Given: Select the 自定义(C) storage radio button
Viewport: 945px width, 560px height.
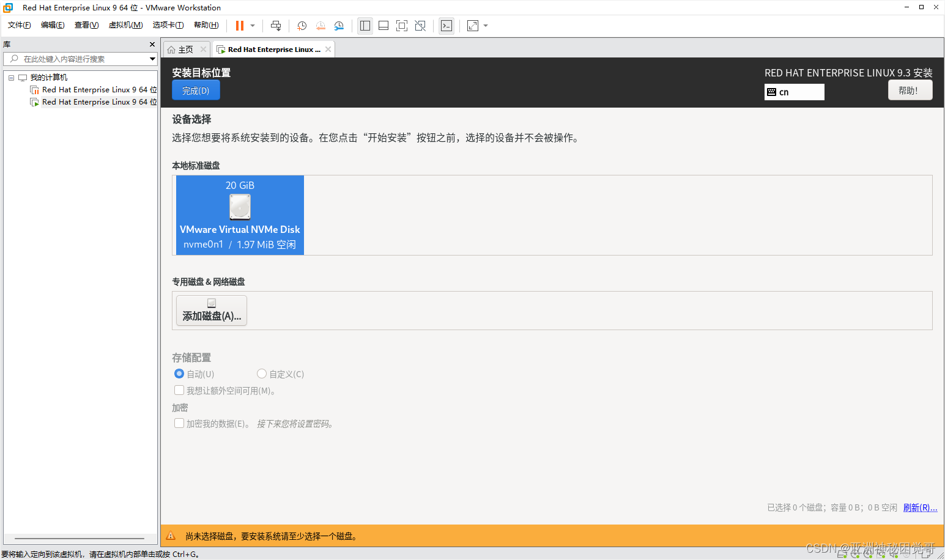Looking at the screenshot, I should click(262, 374).
